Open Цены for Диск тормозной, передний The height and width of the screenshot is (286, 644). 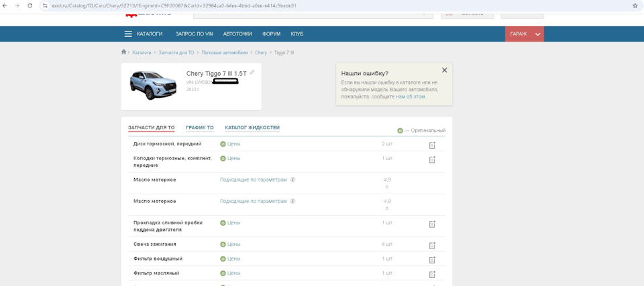coord(233,144)
